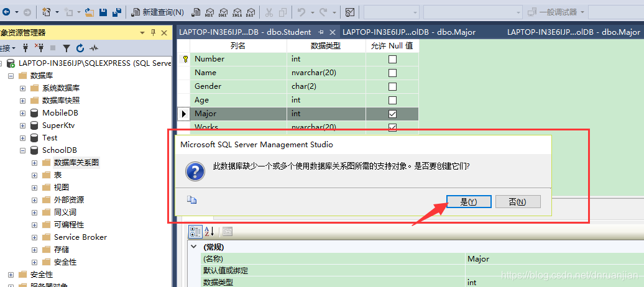Image resolution: width=644 pixels, height=287 pixels.
Task: Click the activity pulse icon in Object Explorer
Action: click(94, 48)
